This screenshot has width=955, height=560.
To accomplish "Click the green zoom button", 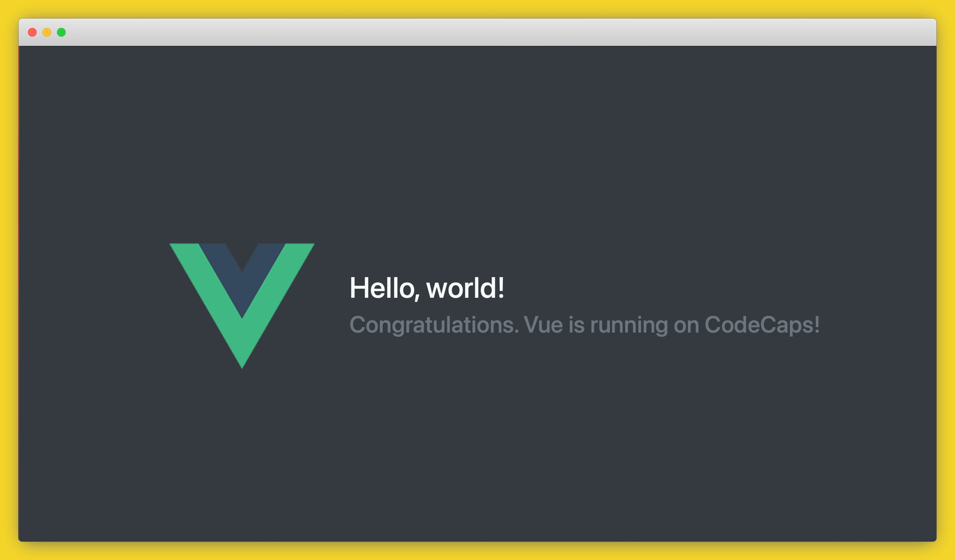I will 61,33.
